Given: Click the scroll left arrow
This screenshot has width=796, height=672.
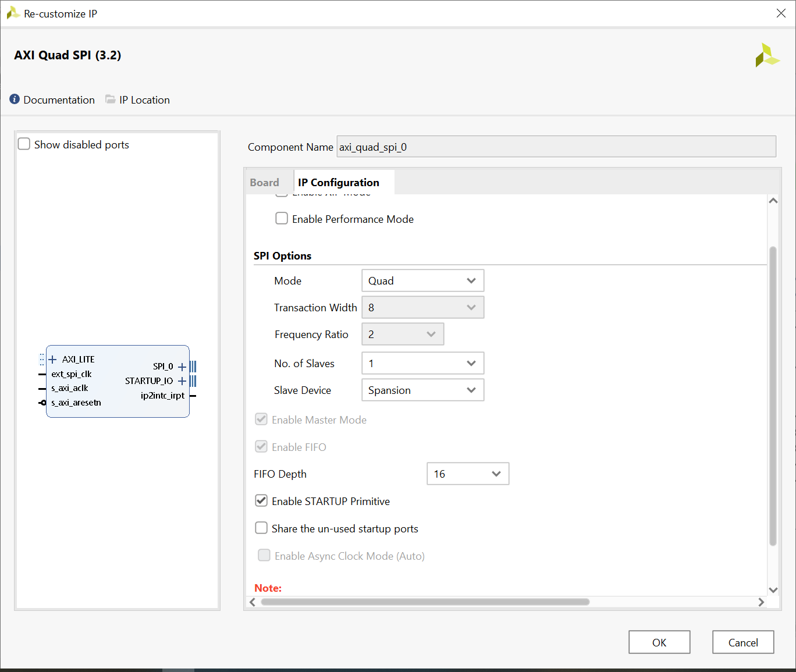Looking at the screenshot, I should coord(253,602).
